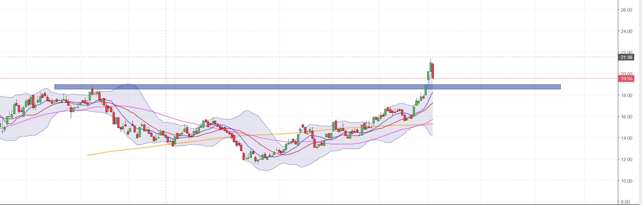
Task: Click the 12.00 label on price axis
Action: pos(626,159)
